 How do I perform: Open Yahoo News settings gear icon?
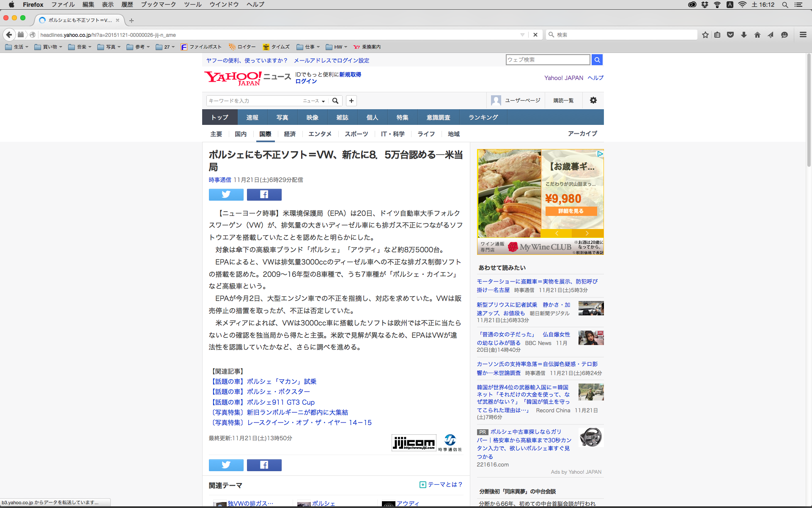593,100
